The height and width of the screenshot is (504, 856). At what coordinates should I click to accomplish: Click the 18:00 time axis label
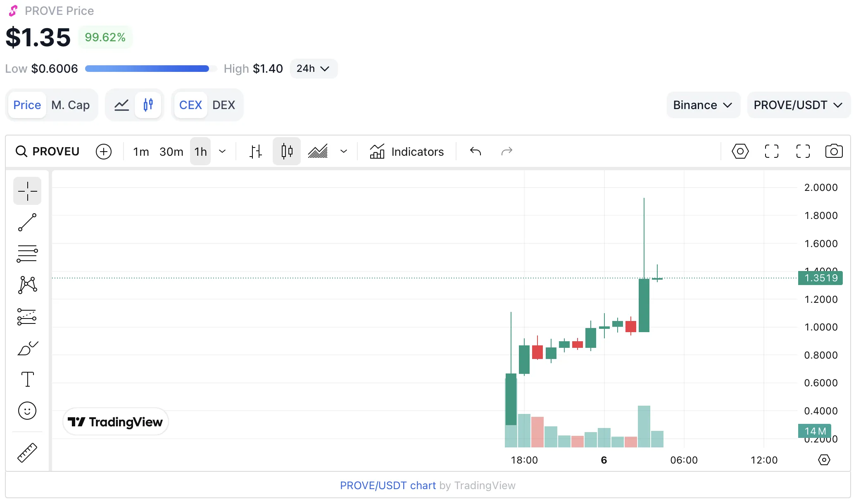[x=524, y=460]
